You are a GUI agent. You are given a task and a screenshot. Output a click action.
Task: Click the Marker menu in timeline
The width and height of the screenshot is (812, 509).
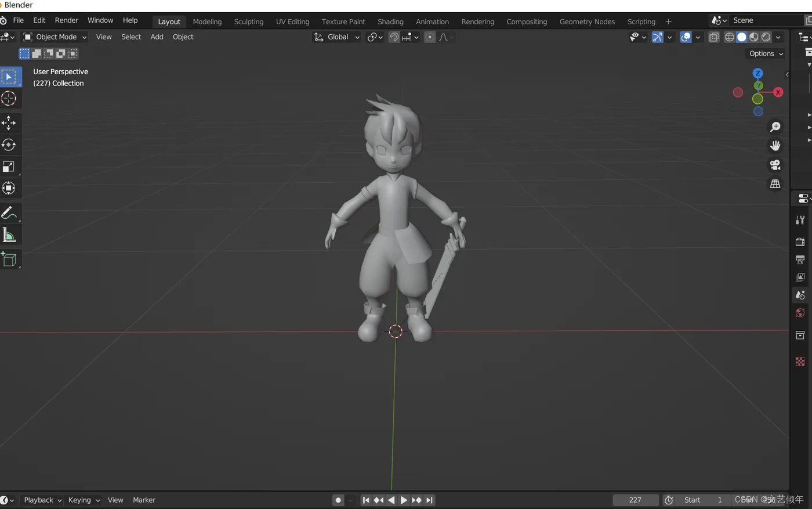144,500
